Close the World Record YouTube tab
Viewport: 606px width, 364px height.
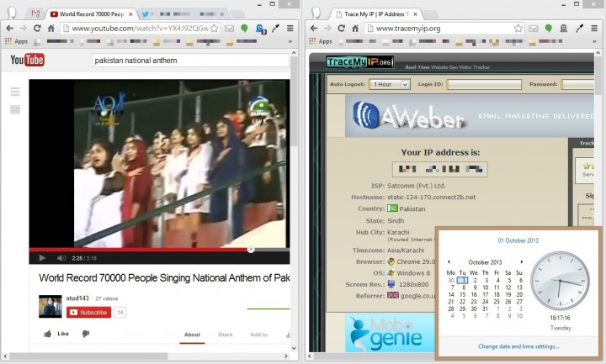(x=130, y=14)
